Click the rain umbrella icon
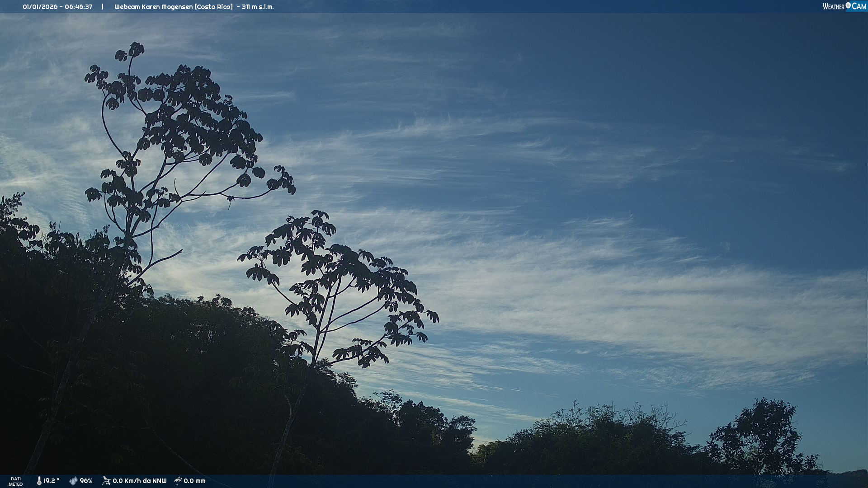 178,481
